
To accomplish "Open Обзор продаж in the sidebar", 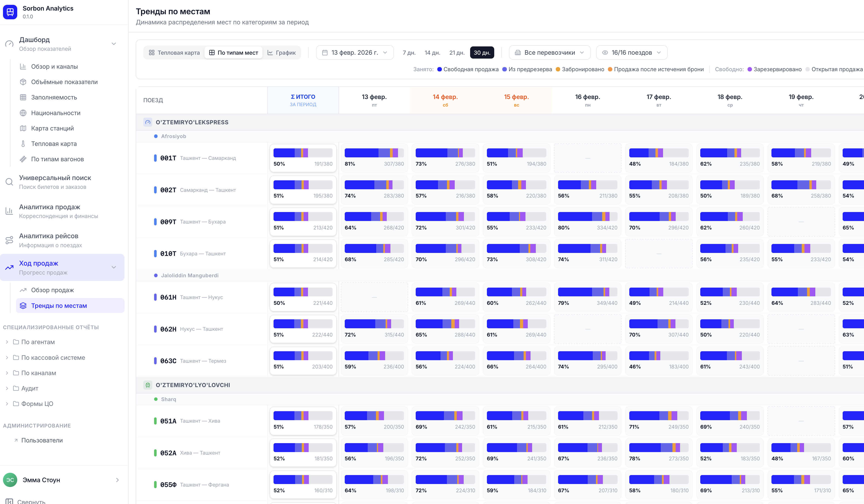I will [52, 290].
